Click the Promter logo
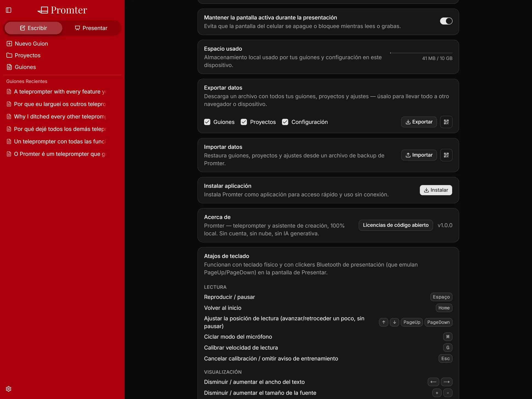532x399 pixels. click(62, 10)
